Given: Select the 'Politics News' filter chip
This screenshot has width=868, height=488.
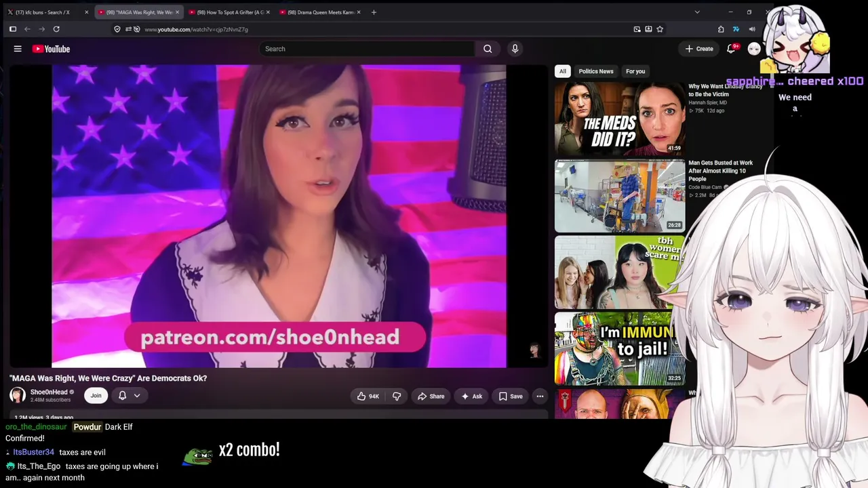Looking at the screenshot, I should pos(596,71).
